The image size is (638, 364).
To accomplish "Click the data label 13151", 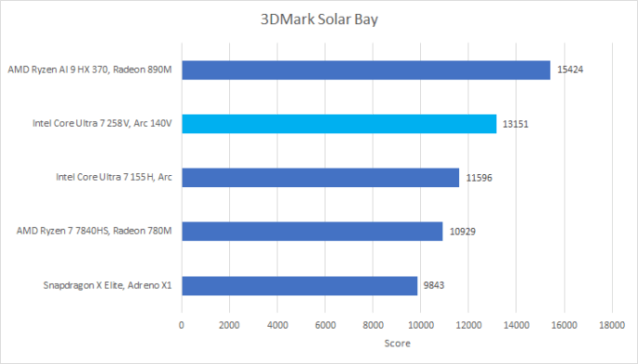I will [516, 124].
